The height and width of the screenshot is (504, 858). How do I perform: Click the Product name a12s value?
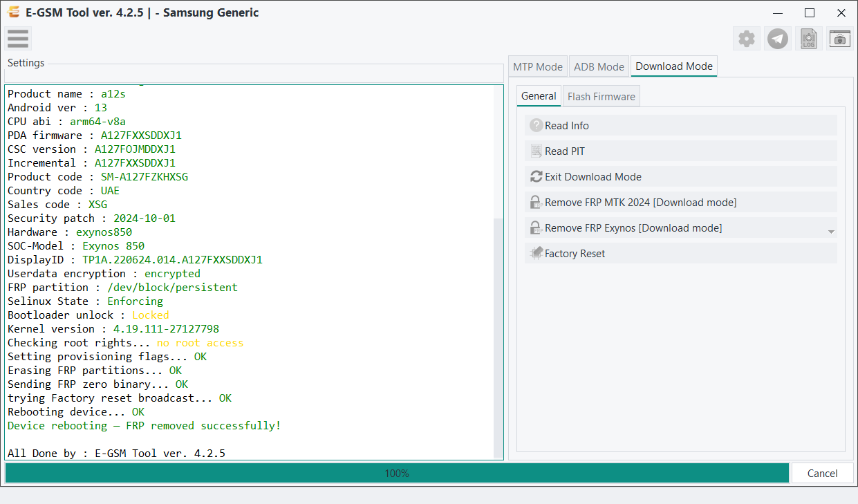pyautogui.click(x=113, y=93)
